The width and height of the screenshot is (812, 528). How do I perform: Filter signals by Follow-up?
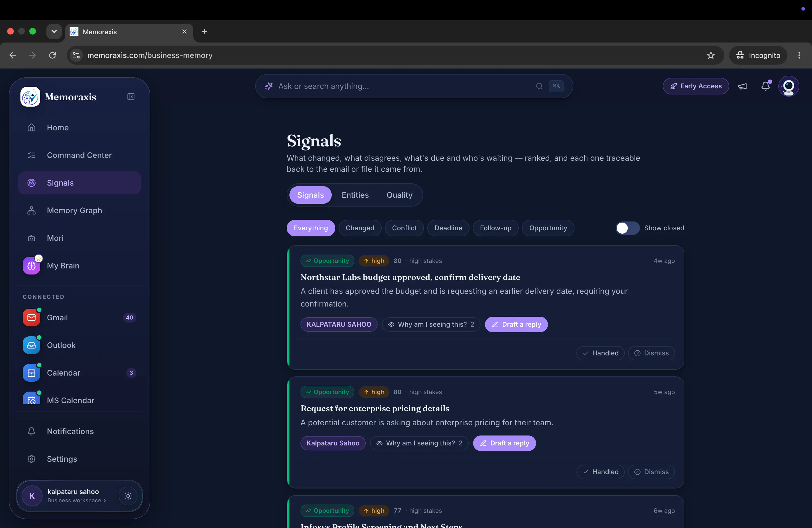(x=495, y=228)
